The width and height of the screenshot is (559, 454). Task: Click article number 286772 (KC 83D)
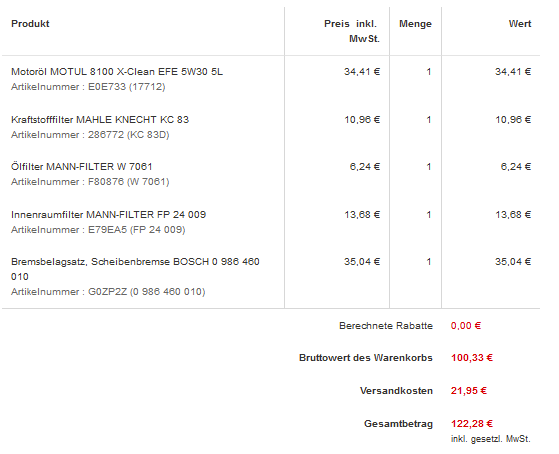pyautogui.click(x=129, y=135)
